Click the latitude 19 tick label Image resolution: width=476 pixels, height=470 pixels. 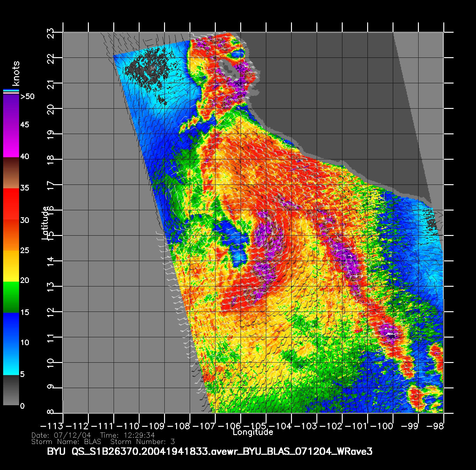point(50,134)
